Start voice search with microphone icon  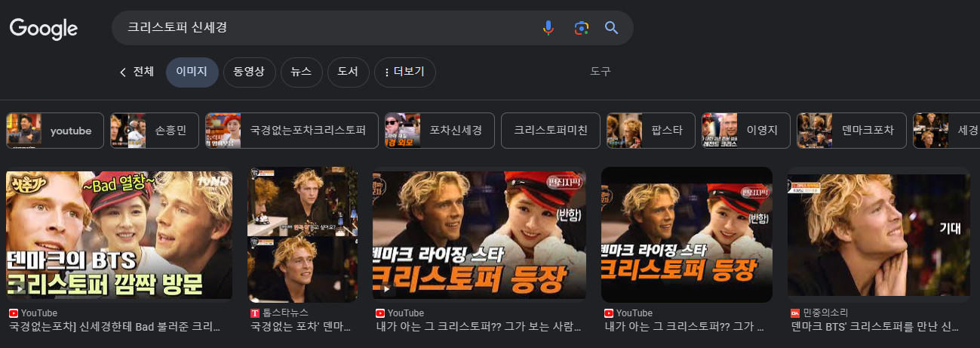click(x=548, y=28)
